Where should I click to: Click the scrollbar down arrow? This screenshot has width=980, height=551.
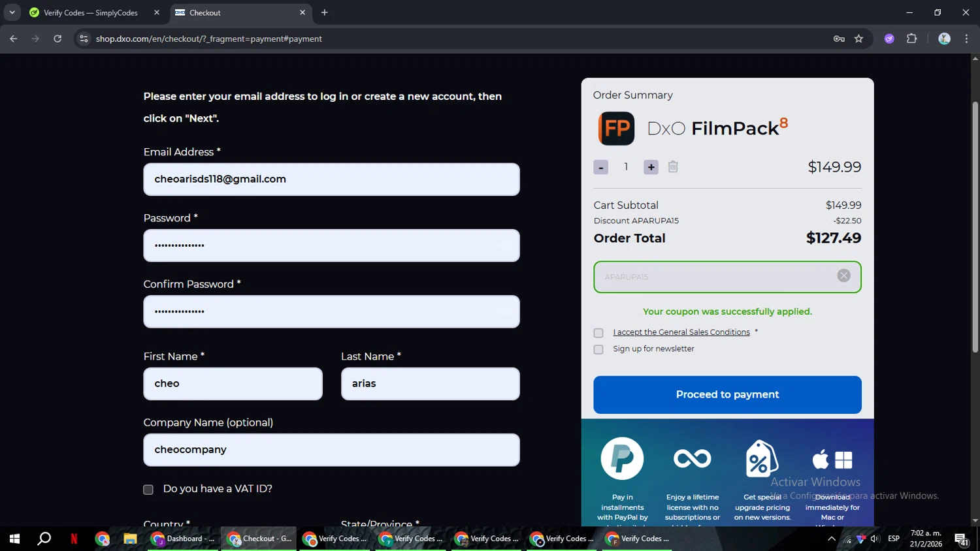click(975, 521)
